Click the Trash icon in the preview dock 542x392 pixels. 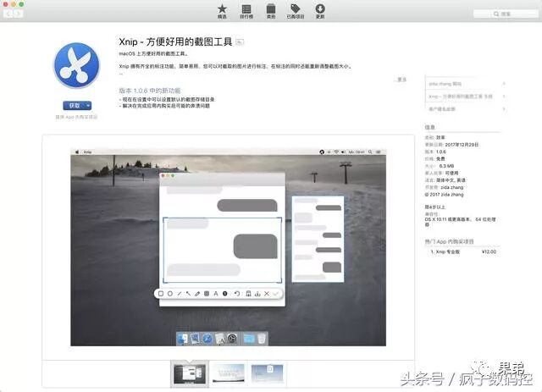tap(262, 339)
